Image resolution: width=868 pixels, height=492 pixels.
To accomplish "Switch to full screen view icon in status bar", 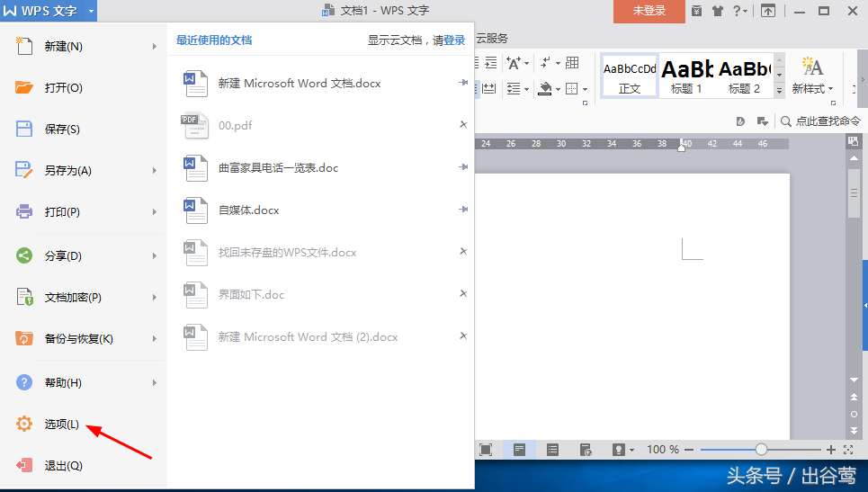I will pos(486,450).
